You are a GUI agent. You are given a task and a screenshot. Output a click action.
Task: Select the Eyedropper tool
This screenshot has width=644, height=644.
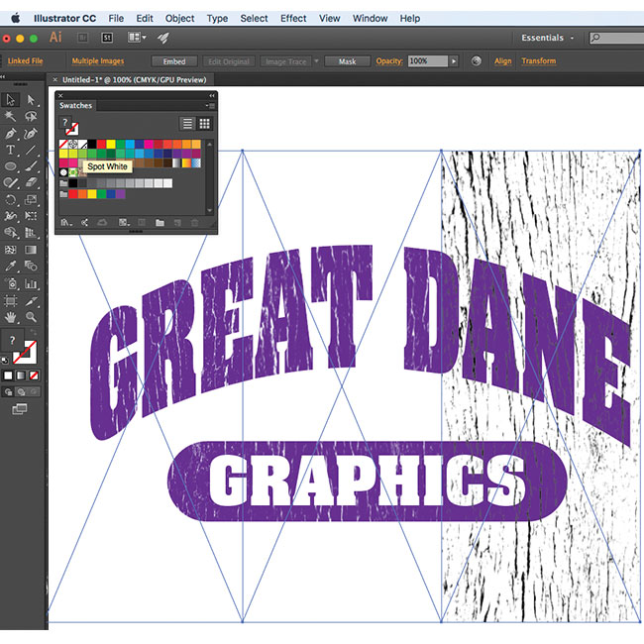coord(10,267)
